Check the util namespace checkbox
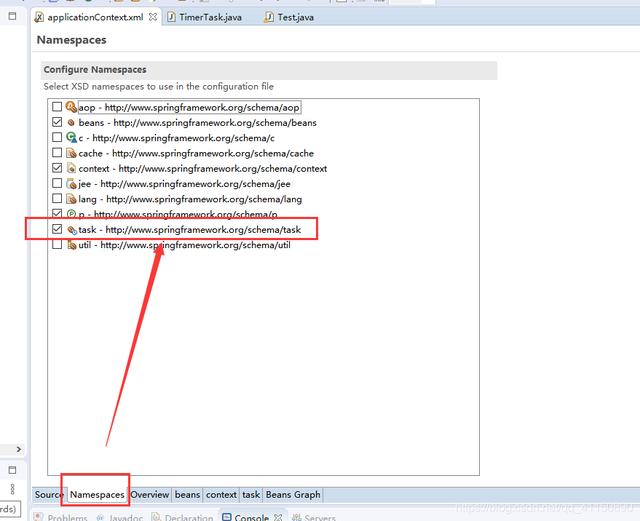The height and width of the screenshot is (521, 640). point(57,245)
